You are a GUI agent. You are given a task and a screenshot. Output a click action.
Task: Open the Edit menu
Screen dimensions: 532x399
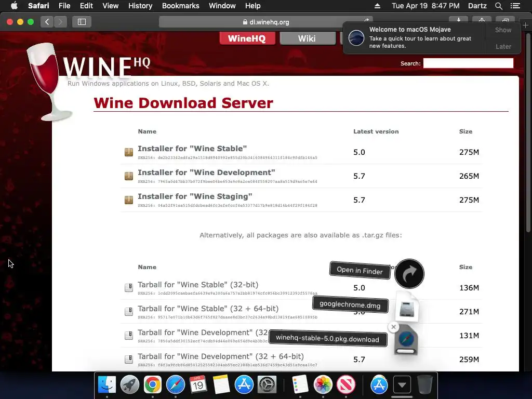(x=86, y=6)
